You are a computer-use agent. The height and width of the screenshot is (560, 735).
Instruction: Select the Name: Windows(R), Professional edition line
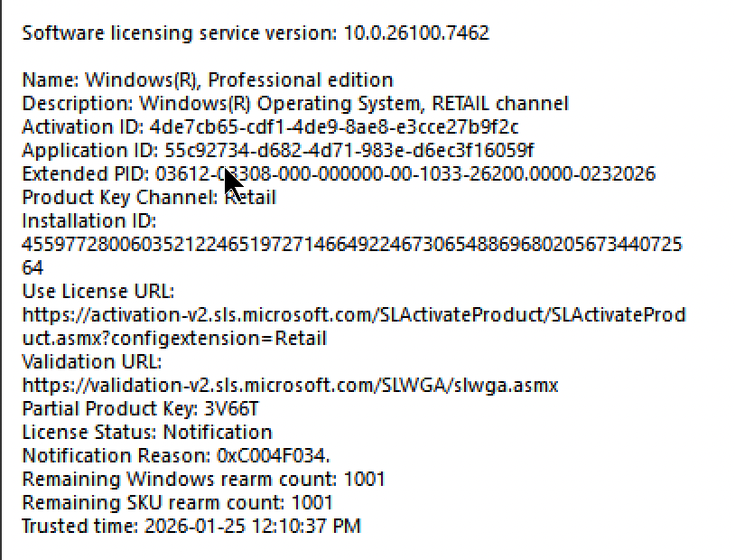[x=207, y=80]
